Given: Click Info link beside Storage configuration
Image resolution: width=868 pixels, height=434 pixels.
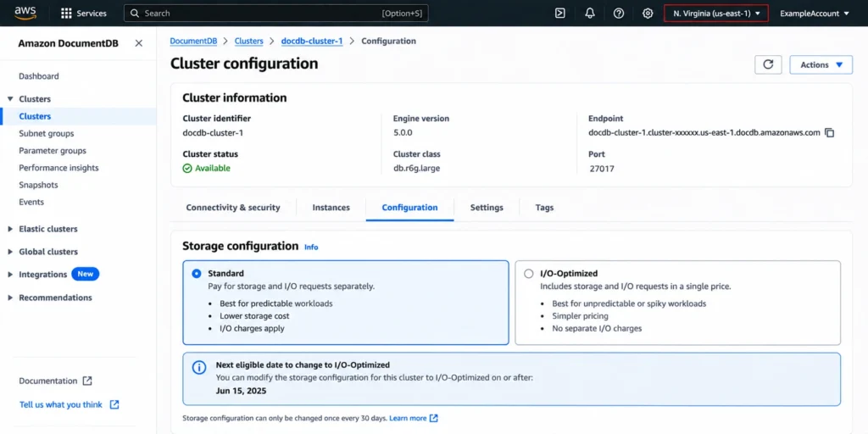Looking at the screenshot, I should (311, 247).
